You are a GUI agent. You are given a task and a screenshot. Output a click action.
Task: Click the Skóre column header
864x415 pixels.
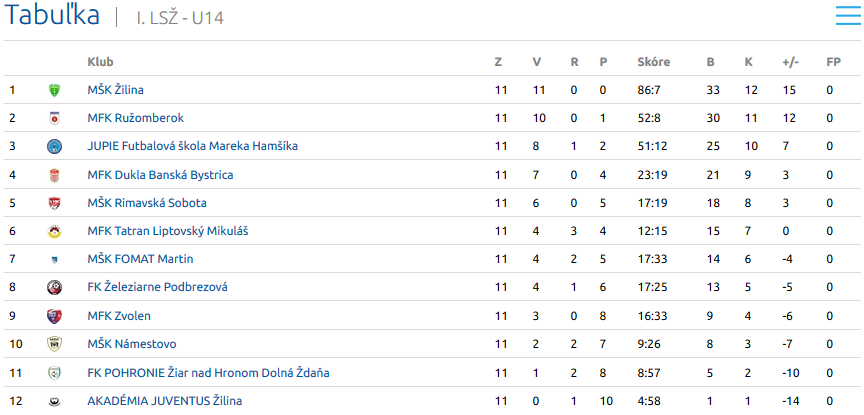[x=654, y=62]
